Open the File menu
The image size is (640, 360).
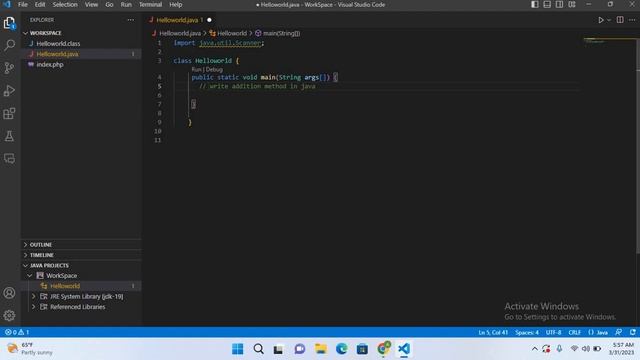click(23, 4)
